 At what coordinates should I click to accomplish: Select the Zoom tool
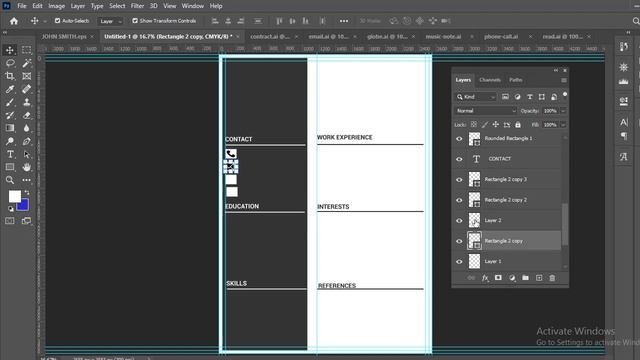(x=10, y=180)
